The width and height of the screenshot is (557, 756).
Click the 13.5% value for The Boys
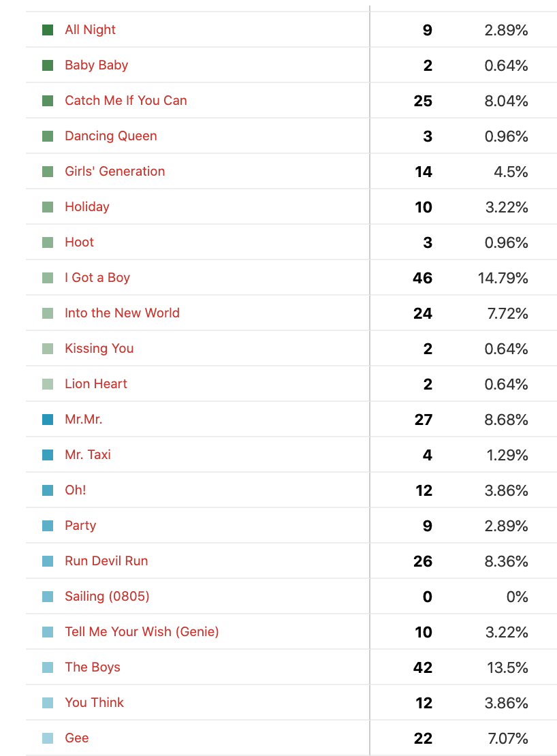click(x=507, y=667)
